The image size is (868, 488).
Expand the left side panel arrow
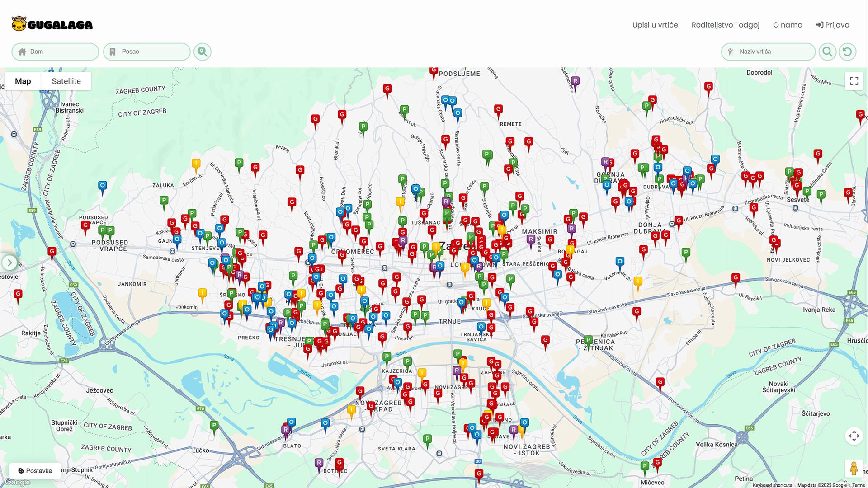coord(9,263)
